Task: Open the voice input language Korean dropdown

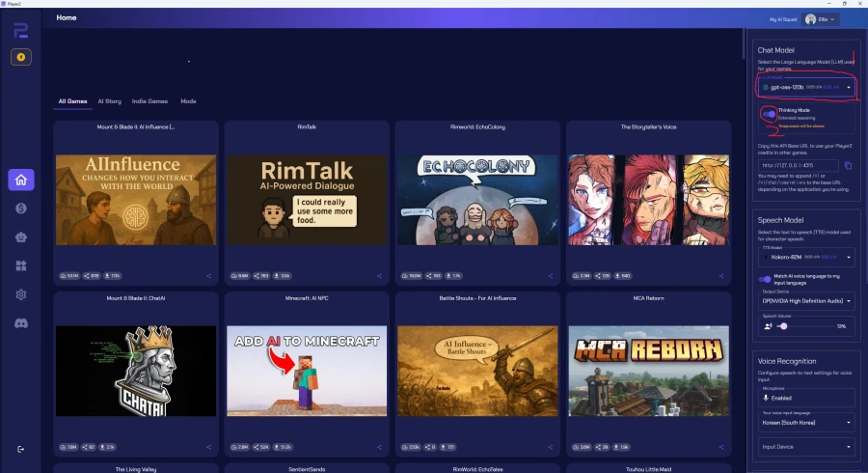Action: pyautogui.click(x=805, y=423)
